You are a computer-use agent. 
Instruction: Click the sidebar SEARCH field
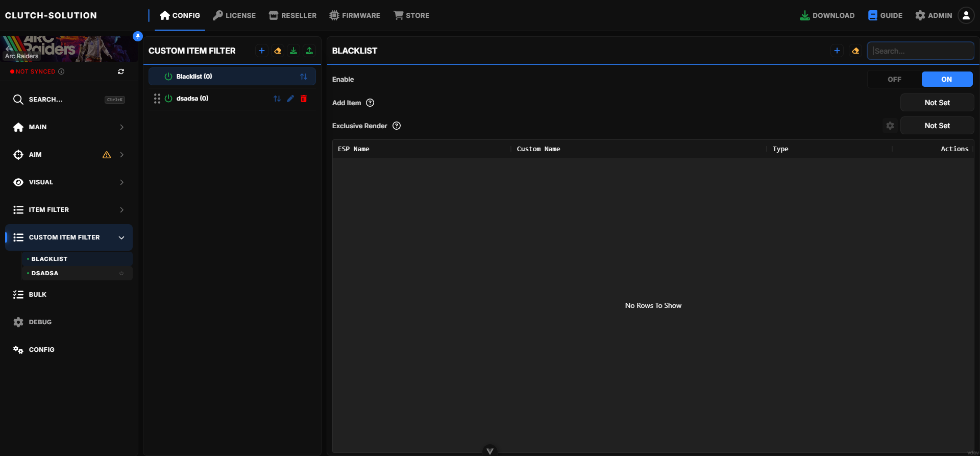[x=69, y=100]
